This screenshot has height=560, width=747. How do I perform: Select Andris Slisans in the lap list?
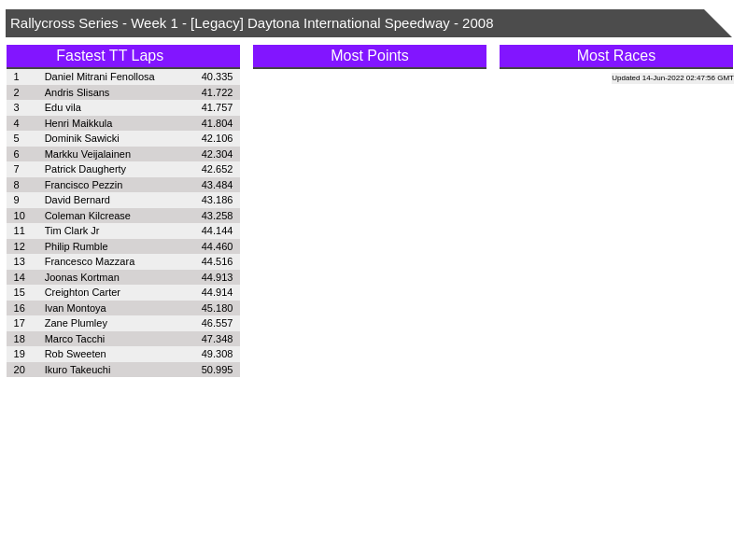click(x=77, y=92)
